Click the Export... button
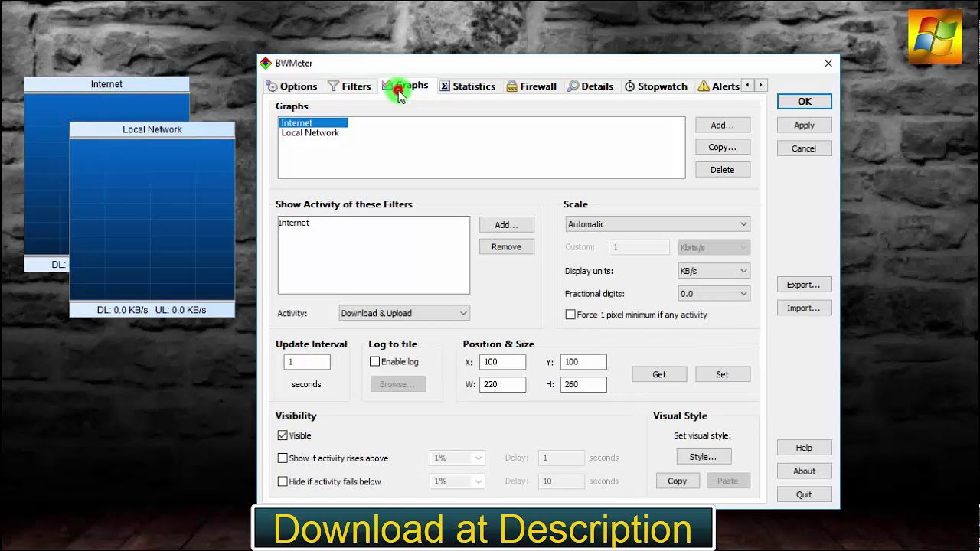 [x=804, y=285]
